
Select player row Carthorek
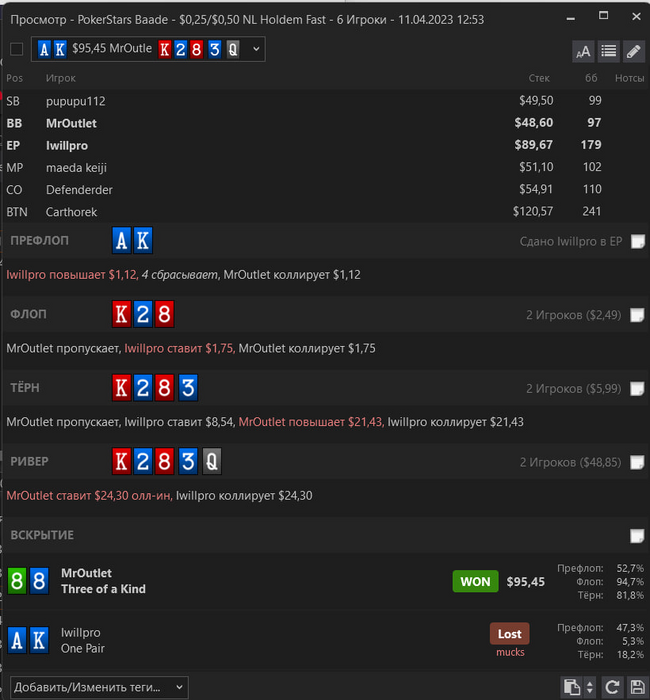coord(325,212)
